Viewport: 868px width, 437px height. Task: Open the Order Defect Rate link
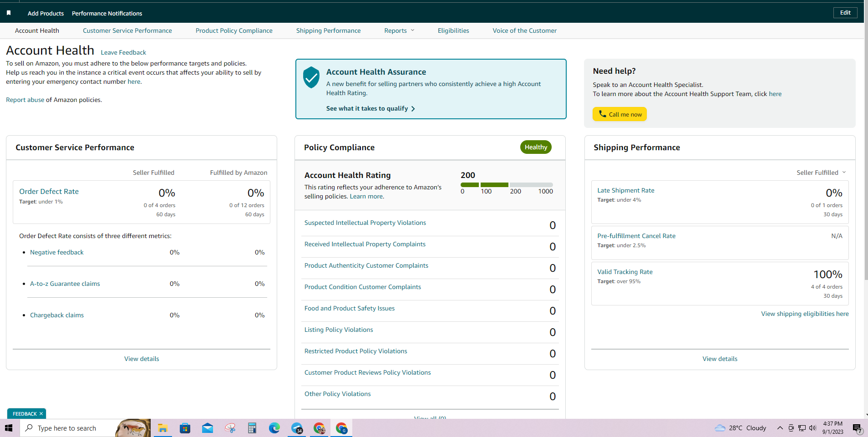pos(49,191)
